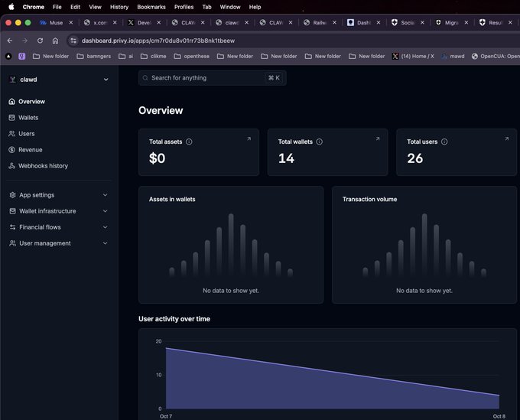Open the ai bookmark folder
Image resolution: width=520 pixels, height=420 pixels.
126,56
